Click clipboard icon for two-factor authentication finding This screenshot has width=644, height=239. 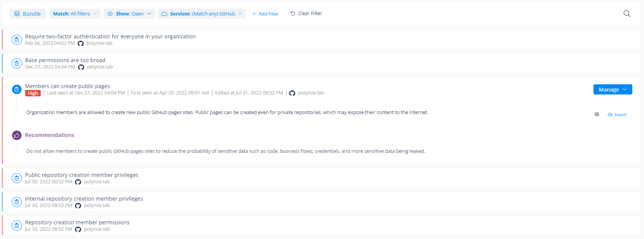click(x=17, y=40)
